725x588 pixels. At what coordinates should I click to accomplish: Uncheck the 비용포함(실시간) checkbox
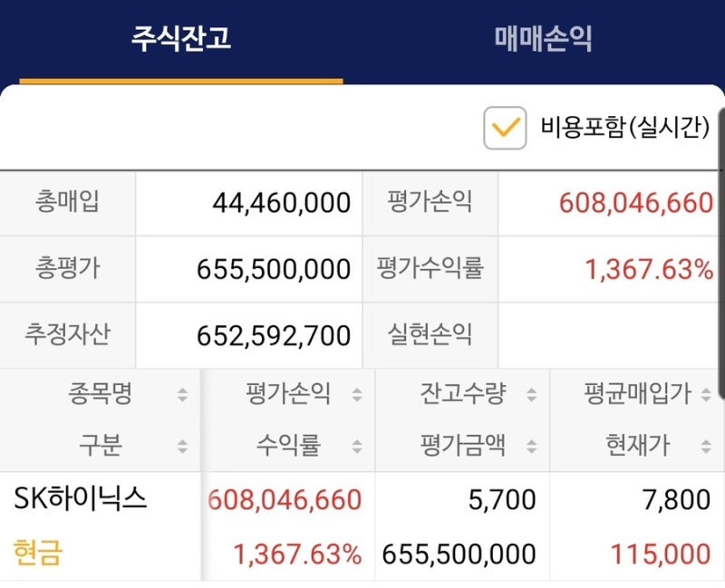pos(505,128)
